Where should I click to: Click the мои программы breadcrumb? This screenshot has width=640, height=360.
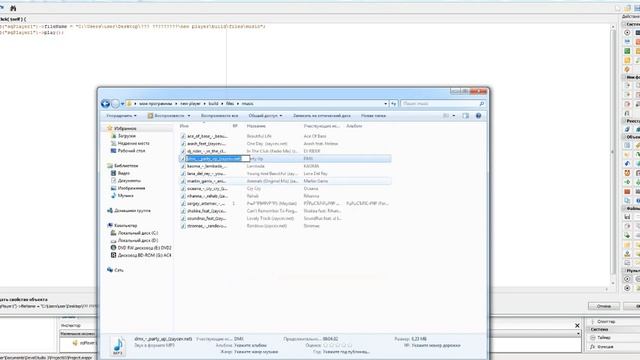156,104
